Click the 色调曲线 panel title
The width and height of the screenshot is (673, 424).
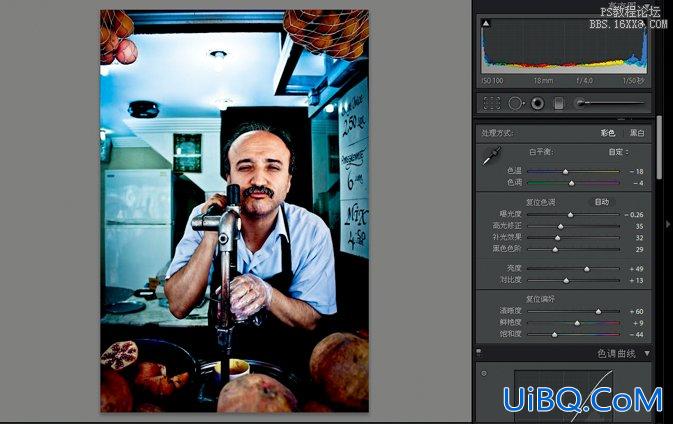(x=616, y=353)
